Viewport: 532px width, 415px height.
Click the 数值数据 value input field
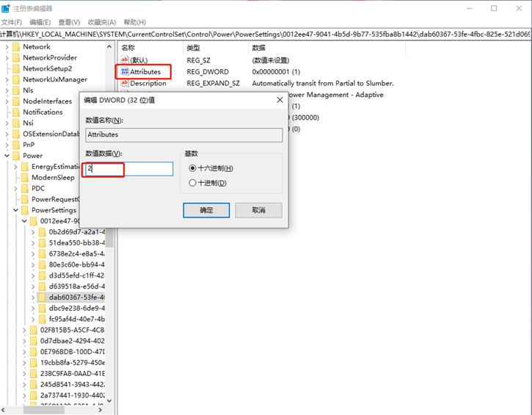pos(129,169)
